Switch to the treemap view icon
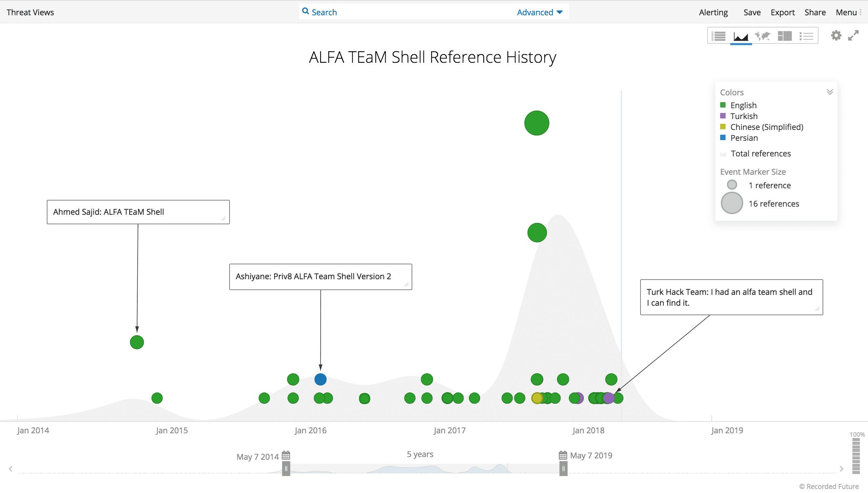 785,36
